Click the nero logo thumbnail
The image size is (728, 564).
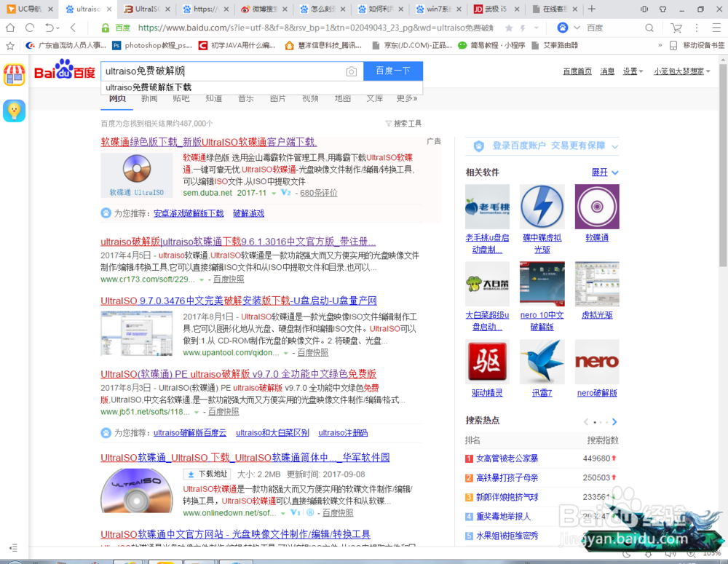tap(597, 362)
